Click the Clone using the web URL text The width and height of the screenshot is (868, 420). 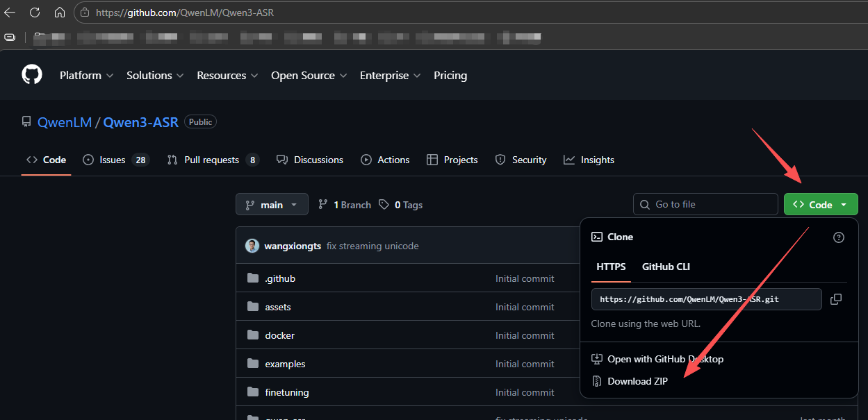pyautogui.click(x=646, y=324)
